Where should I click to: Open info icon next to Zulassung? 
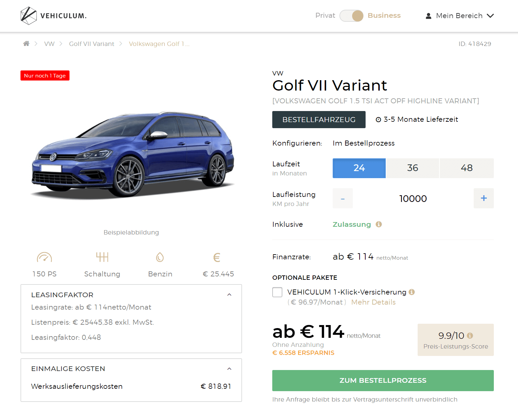pyautogui.click(x=379, y=224)
